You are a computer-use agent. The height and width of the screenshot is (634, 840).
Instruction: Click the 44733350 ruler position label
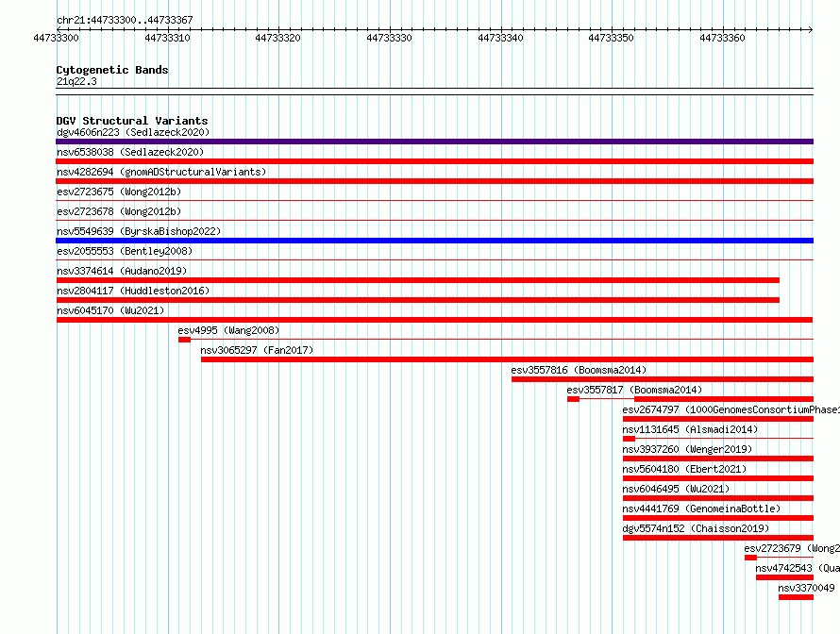pos(612,38)
